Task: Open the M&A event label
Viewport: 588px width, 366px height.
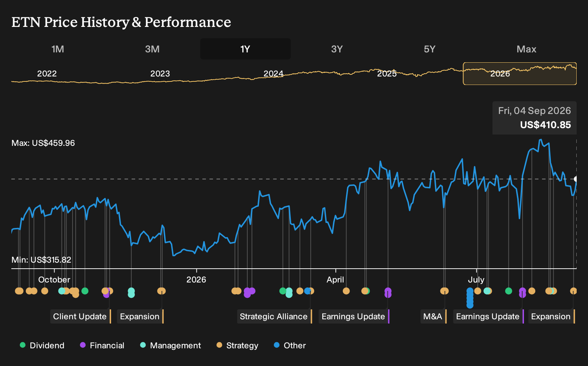Action: [x=433, y=316]
